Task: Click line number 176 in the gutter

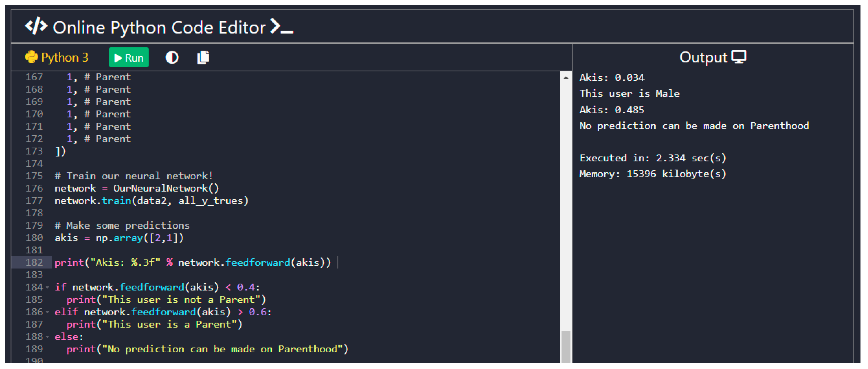Action: coord(34,188)
